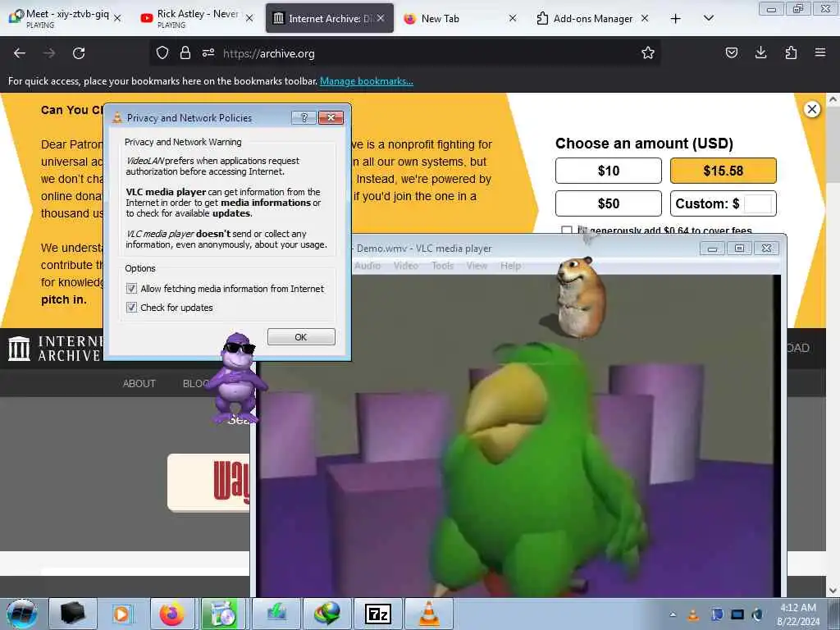The width and height of the screenshot is (840, 630).
Task: Open the Audio menu in VLC
Action: [x=367, y=266]
